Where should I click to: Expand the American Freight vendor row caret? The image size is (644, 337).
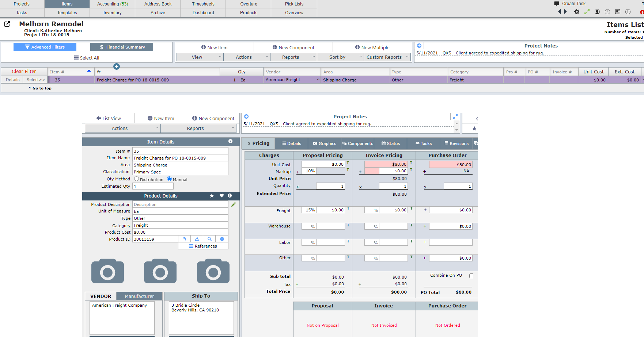318,80
